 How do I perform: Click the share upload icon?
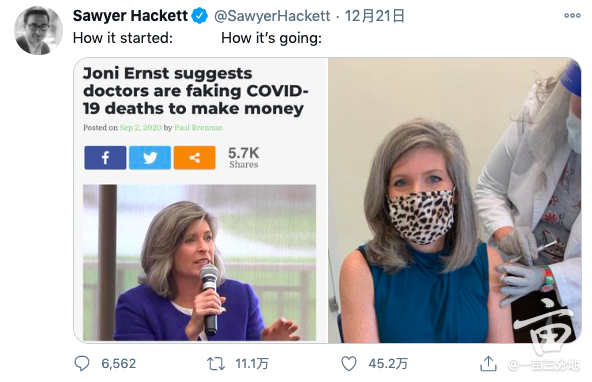coord(488,364)
